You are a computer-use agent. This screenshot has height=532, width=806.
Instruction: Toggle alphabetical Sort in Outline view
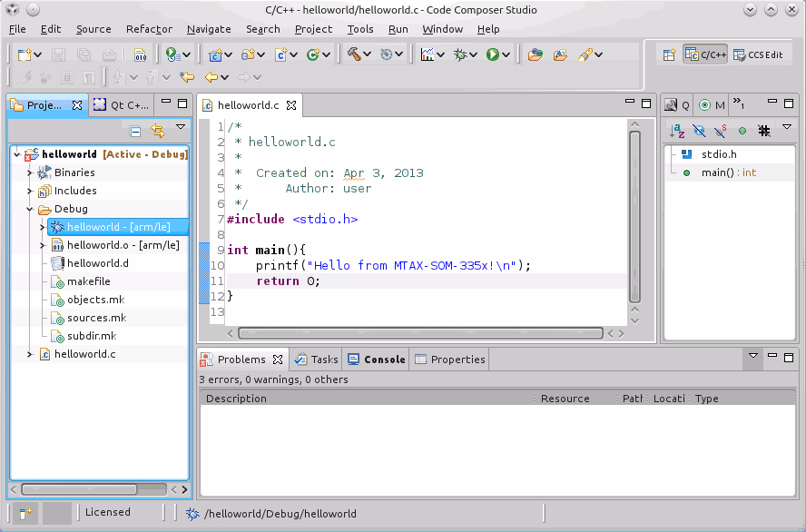(x=677, y=131)
